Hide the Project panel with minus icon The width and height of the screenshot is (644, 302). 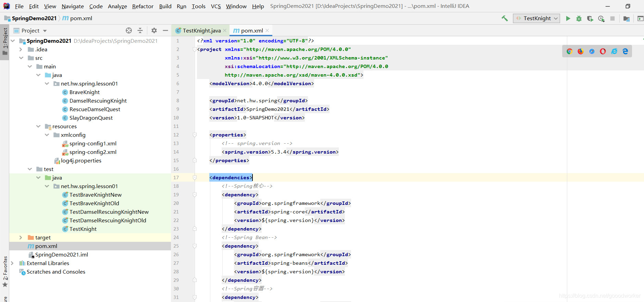[165, 30]
